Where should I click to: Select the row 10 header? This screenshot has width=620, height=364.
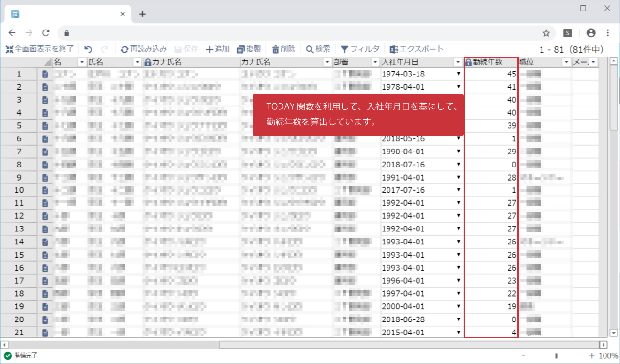click(19, 190)
